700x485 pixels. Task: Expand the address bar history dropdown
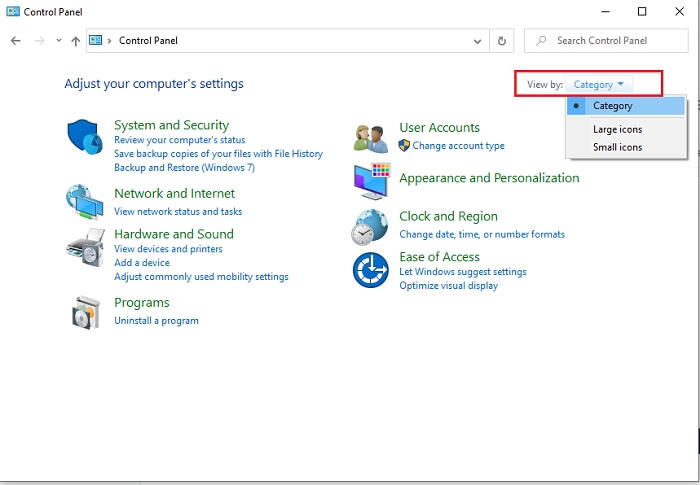477,41
